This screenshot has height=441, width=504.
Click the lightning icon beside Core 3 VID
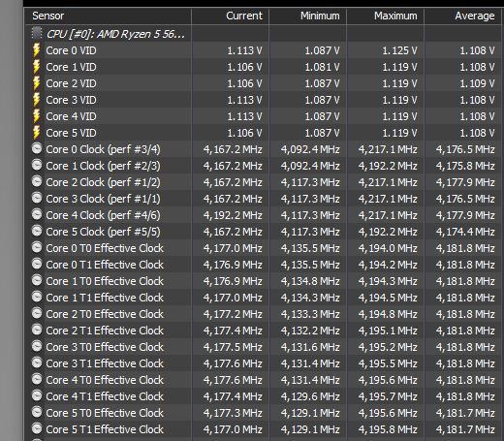click(x=37, y=100)
